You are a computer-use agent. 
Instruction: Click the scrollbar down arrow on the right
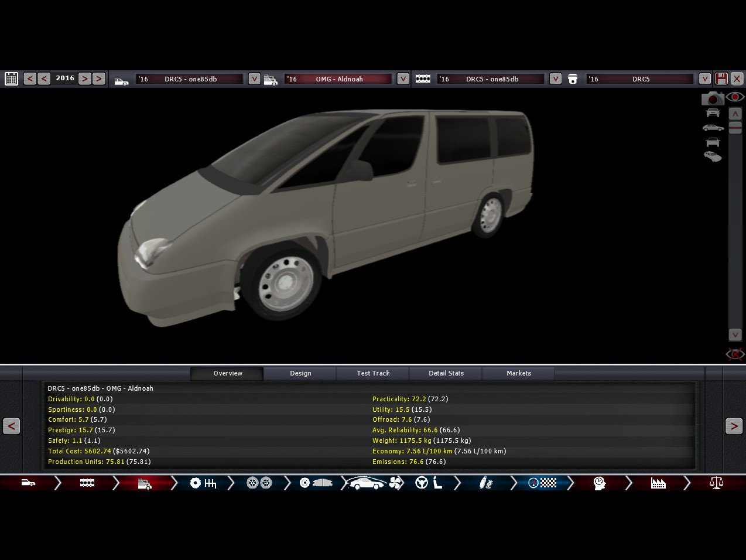(735, 334)
